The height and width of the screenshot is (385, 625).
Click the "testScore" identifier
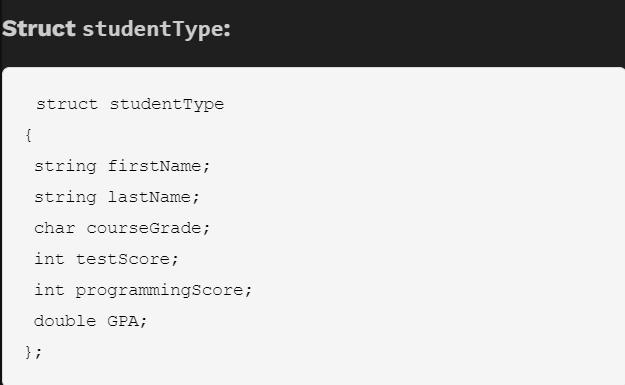coord(123,259)
